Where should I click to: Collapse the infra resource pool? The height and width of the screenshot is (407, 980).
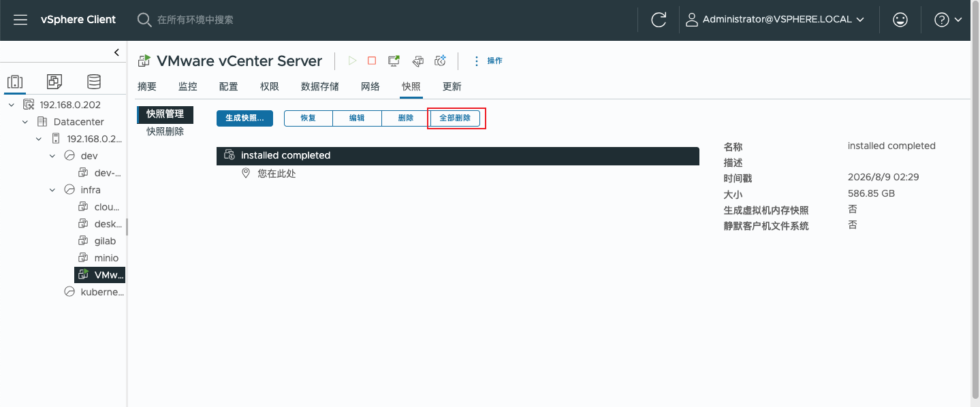point(52,190)
